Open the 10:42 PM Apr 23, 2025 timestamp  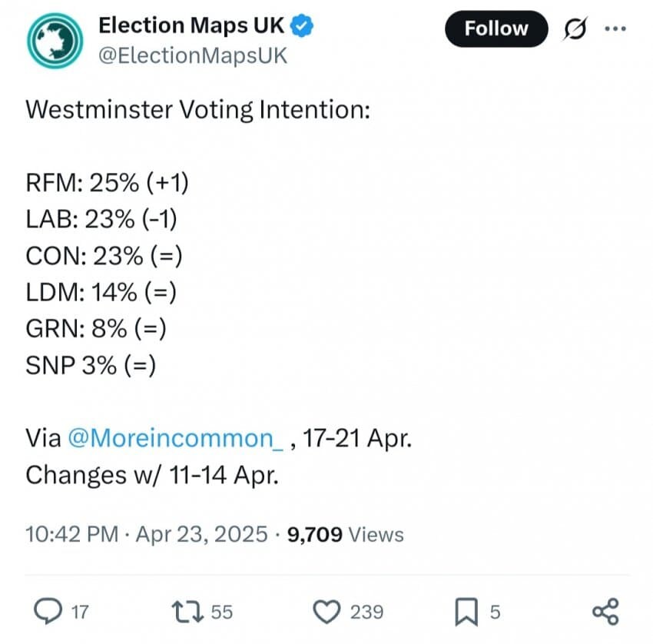tap(147, 534)
